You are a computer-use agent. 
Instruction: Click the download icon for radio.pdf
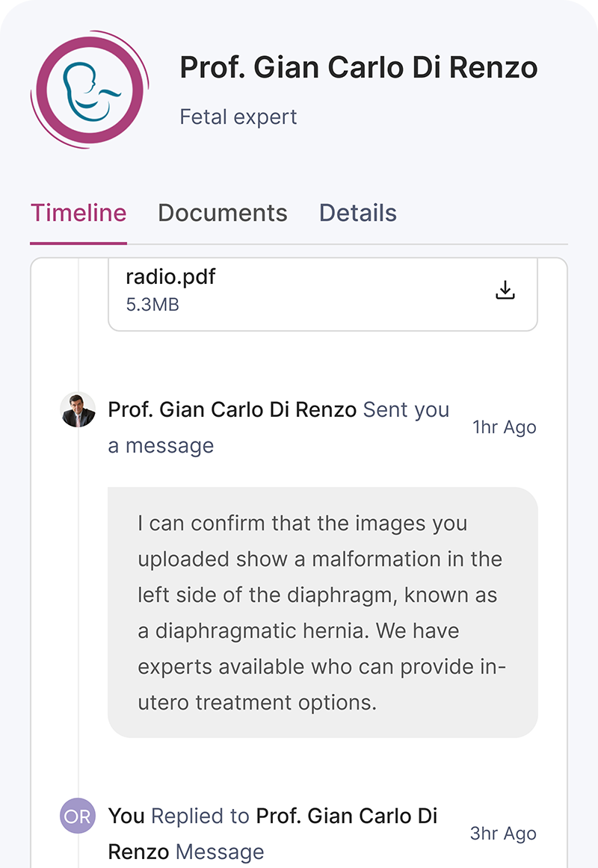(505, 290)
